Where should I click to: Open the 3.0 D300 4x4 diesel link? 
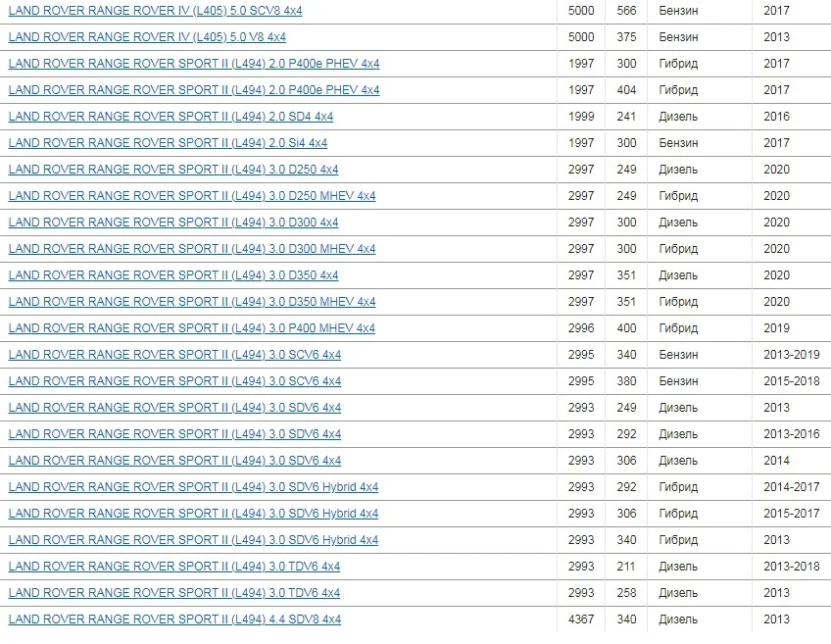click(x=173, y=223)
